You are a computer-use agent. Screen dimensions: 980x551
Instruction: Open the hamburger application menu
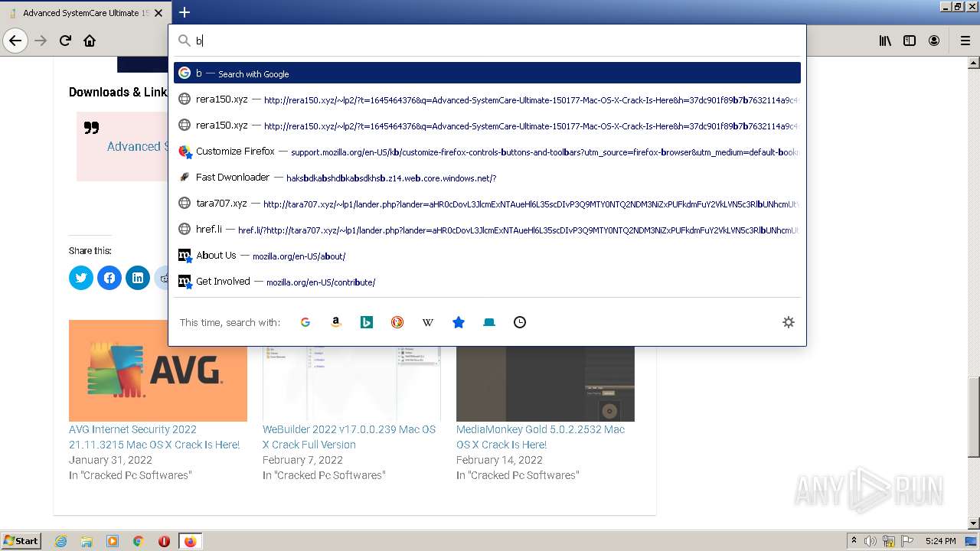click(x=965, y=41)
